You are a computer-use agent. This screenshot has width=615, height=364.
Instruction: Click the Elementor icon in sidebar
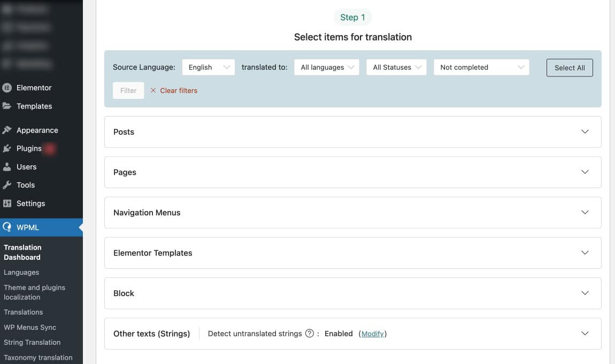[x=6, y=88]
